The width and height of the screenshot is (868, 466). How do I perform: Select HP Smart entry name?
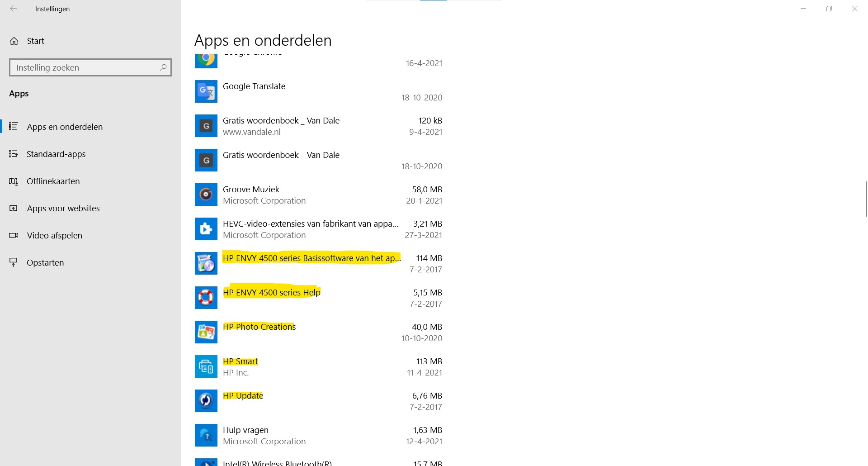241,361
